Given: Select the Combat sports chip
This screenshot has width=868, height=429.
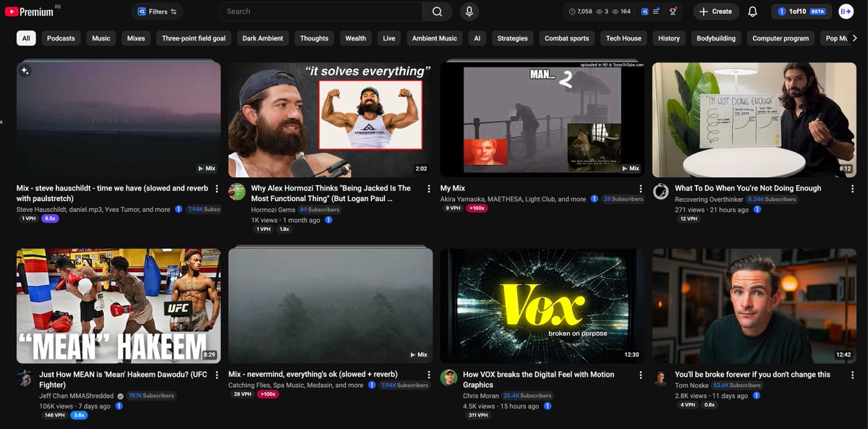Looking at the screenshot, I should click(567, 38).
